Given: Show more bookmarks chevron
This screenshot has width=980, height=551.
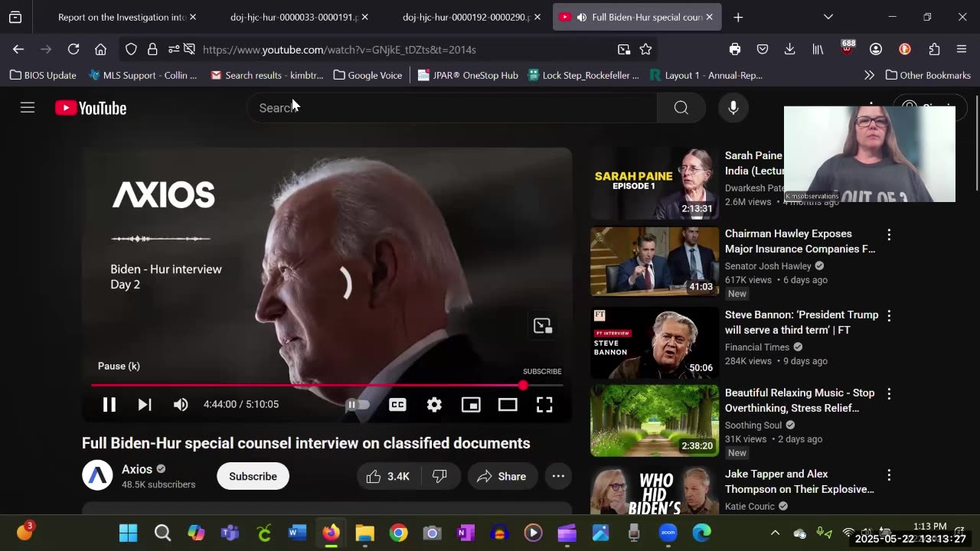Looking at the screenshot, I should [x=869, y=75].
